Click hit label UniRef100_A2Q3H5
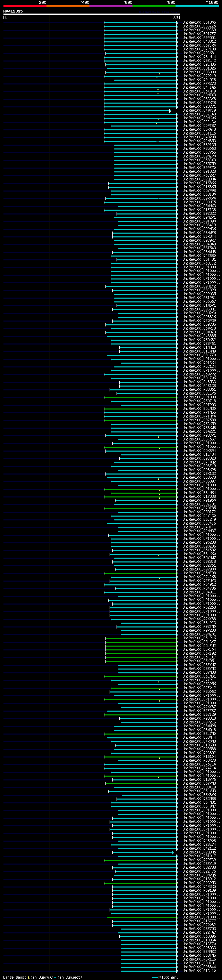This screenshot has width=222, height=980. tap(199, 852)
